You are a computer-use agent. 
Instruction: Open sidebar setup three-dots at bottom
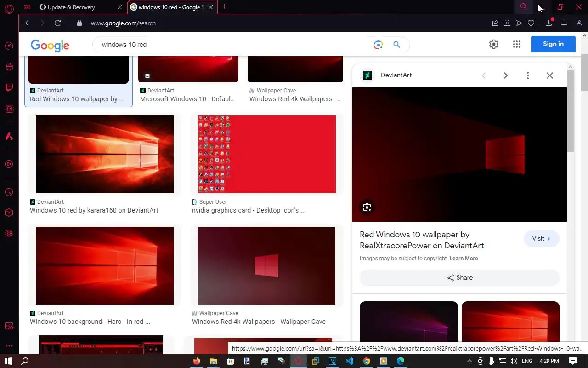click(x=9, y=346)
